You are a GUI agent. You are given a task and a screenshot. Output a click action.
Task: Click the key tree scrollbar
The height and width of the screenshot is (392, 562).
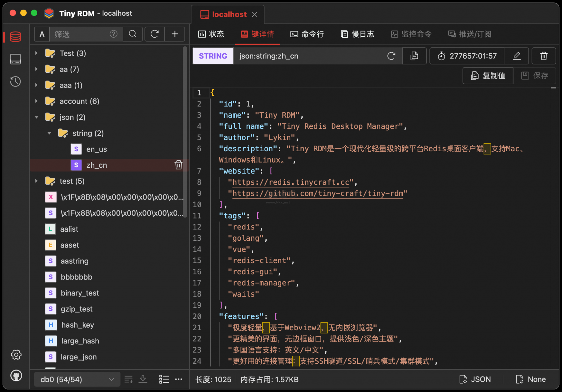[185, 132]
